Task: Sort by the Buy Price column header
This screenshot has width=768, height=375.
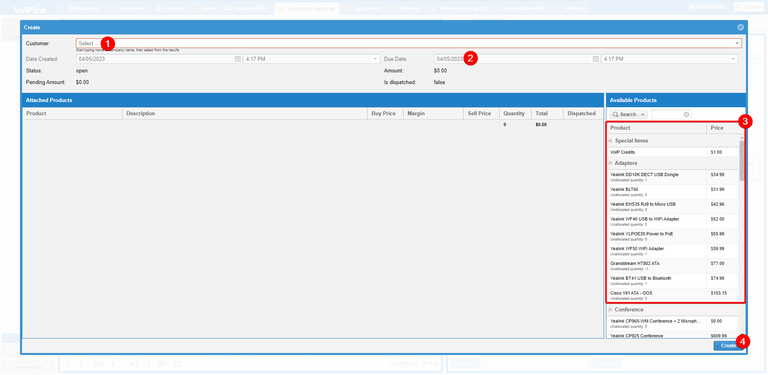Action: point(385,113)
